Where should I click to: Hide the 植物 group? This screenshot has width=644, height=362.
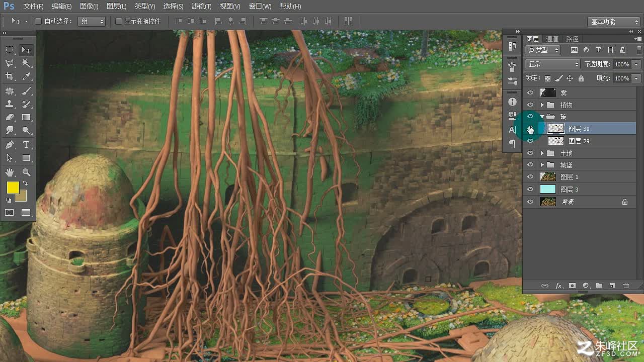click(530, 105)
